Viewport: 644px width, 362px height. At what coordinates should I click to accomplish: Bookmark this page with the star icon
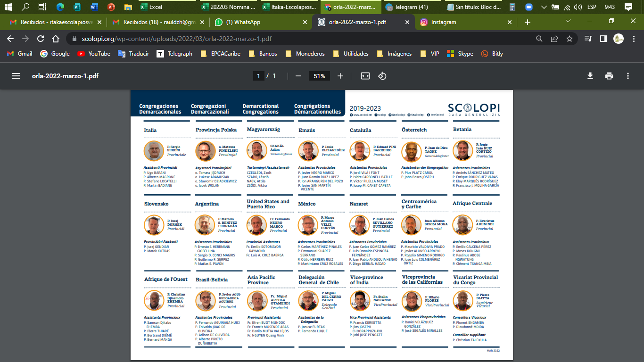(x=570, y=39)
